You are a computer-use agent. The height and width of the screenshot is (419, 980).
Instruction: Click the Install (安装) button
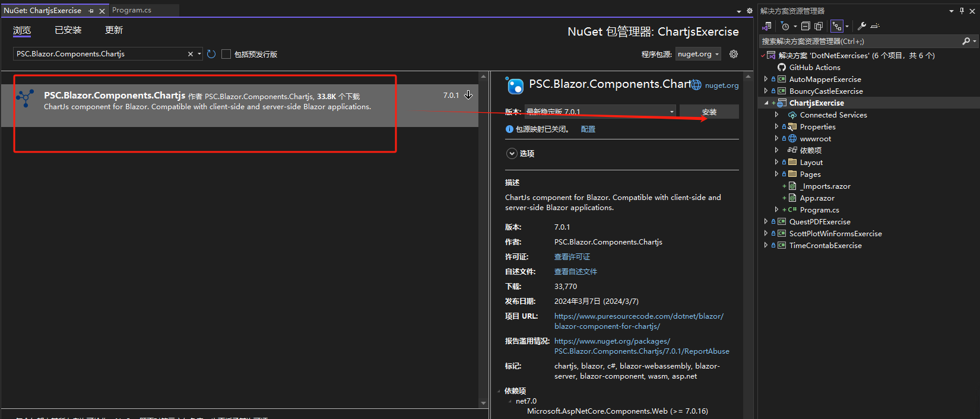point(709,112)
